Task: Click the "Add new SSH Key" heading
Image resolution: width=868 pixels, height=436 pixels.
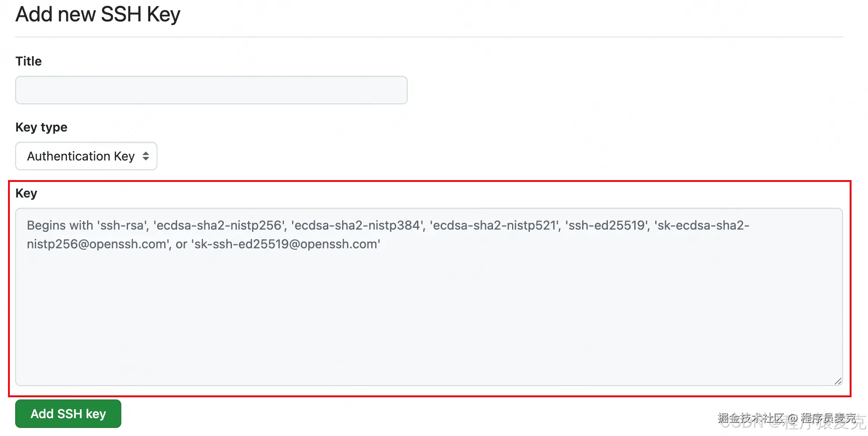Action: coord(98,14)
